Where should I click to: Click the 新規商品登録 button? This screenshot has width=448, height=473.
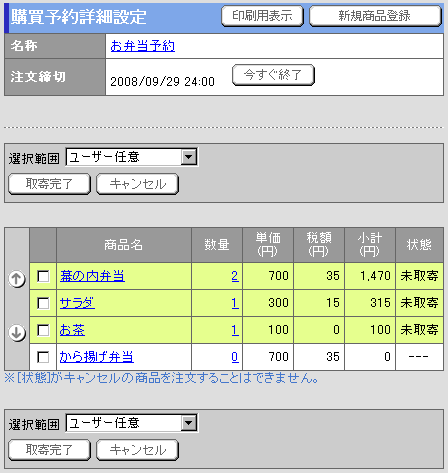(x=375, y=16)
